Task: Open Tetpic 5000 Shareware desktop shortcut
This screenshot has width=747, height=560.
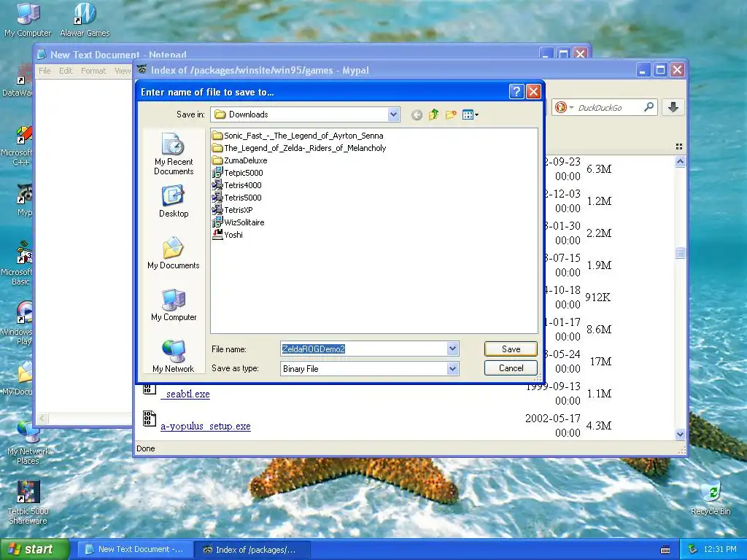Action: (28, 502)
